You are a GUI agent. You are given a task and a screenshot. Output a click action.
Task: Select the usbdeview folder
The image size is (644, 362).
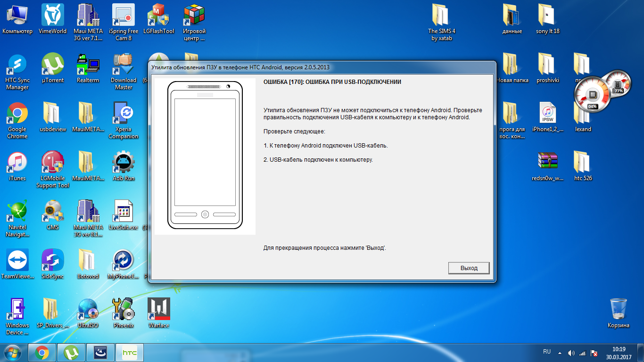pyautogui.click(x=53, y=117)
